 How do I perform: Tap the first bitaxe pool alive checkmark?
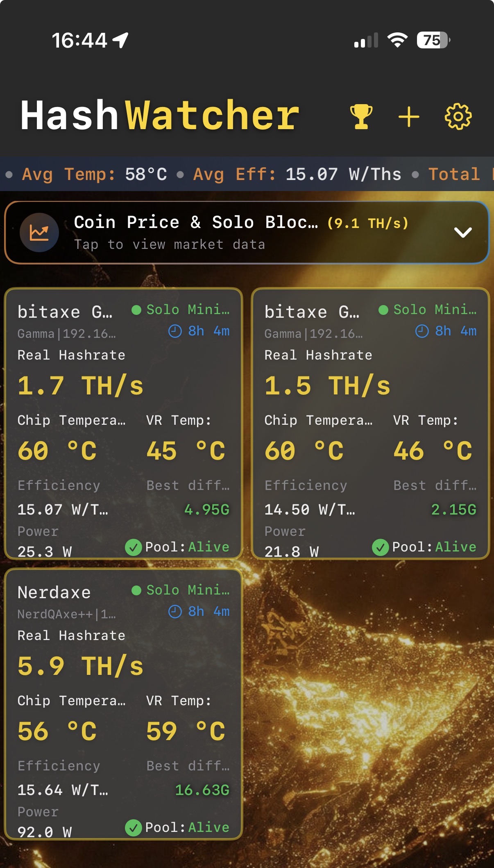133,547
